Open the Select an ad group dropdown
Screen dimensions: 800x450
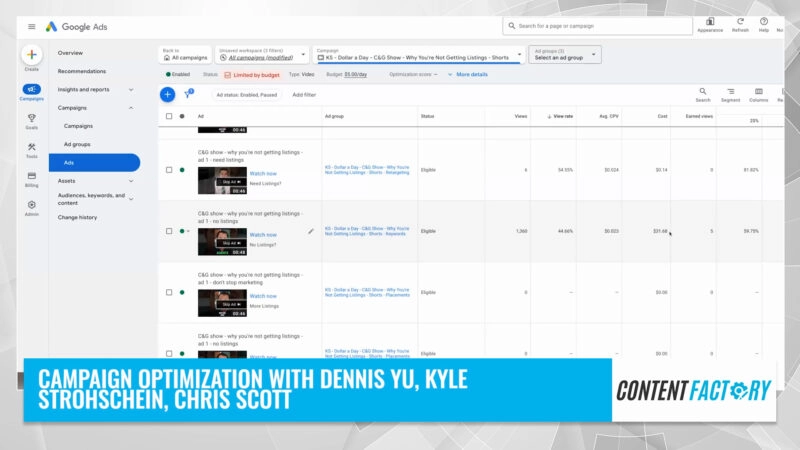(565, 55)
